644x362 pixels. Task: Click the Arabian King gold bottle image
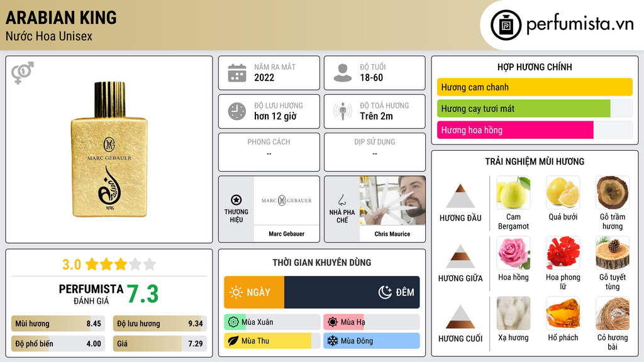[x=109, y=150]
